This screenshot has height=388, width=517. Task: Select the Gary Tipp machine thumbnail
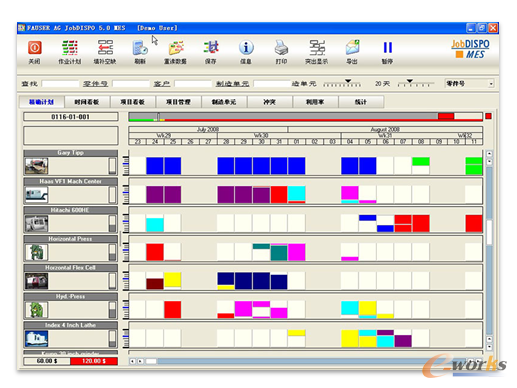[x=37, y=166]
